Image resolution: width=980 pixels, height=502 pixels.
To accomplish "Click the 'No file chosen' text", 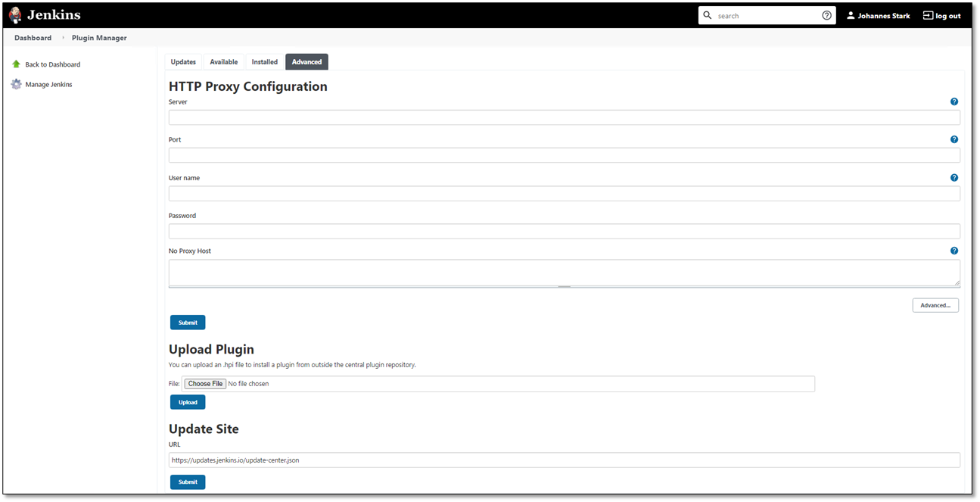I will [x=248, y=384].
